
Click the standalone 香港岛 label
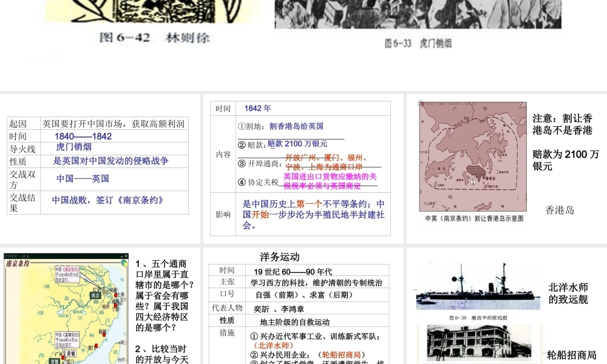(x=560, y=210)
